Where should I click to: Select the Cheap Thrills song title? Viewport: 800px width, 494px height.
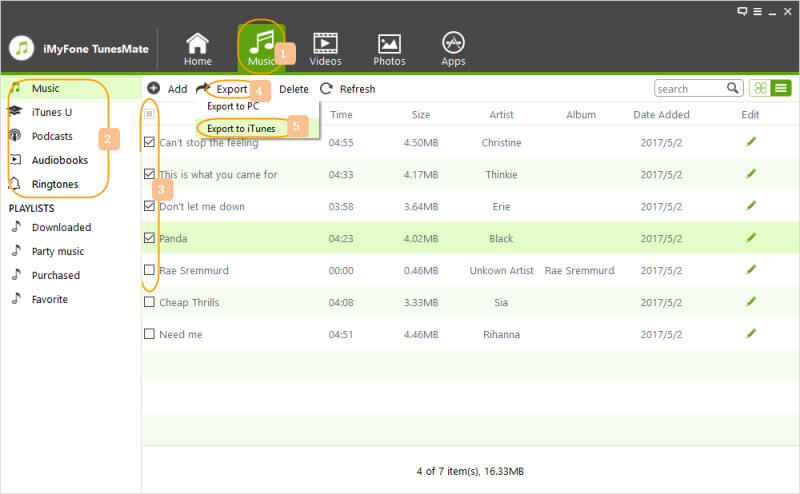pos(189,302)
